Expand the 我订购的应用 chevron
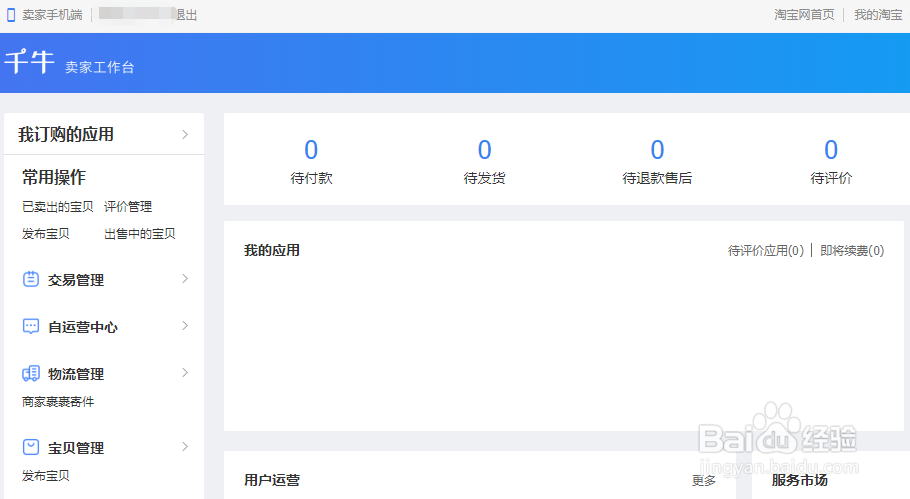 185,135
